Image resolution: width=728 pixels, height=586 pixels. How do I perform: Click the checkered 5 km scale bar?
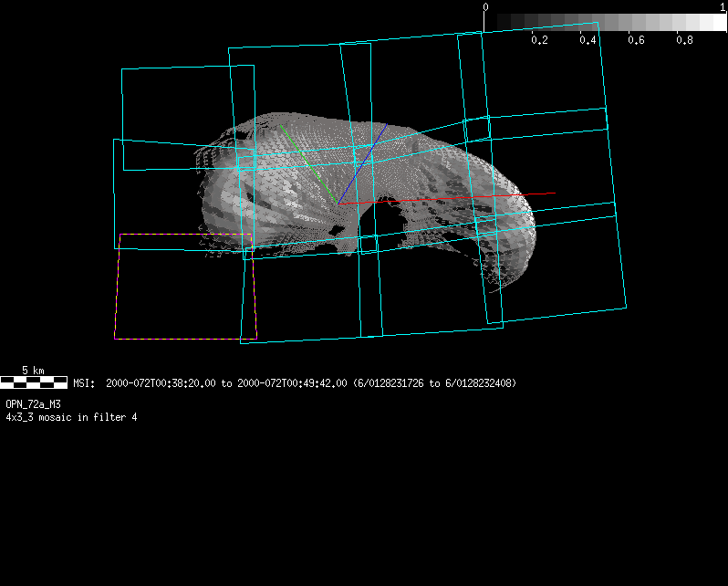pos(34,382)
